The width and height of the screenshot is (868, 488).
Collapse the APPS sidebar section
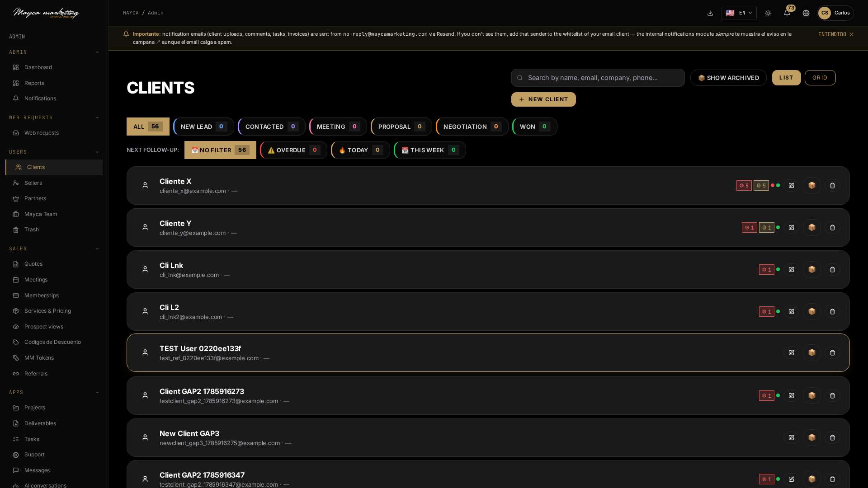[x=54, y=393]
